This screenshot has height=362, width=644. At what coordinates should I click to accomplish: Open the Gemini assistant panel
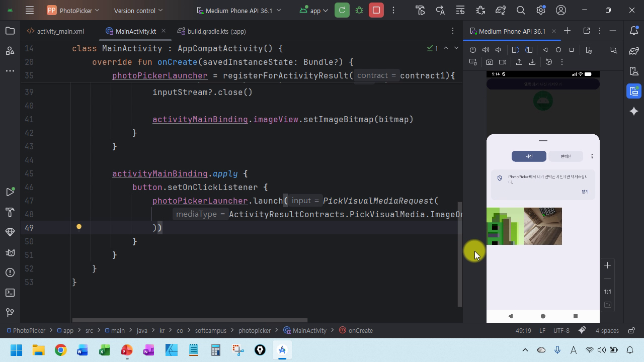pos(633,111)
